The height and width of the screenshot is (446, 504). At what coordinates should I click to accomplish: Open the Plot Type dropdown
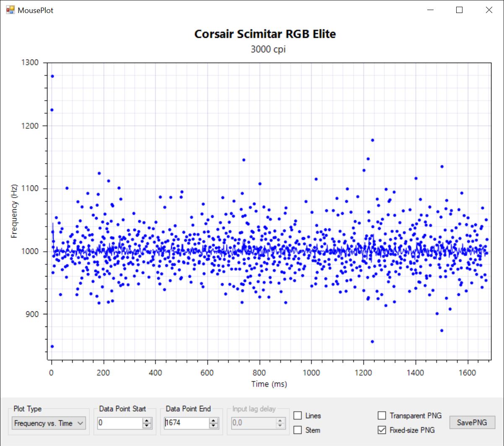49,423
